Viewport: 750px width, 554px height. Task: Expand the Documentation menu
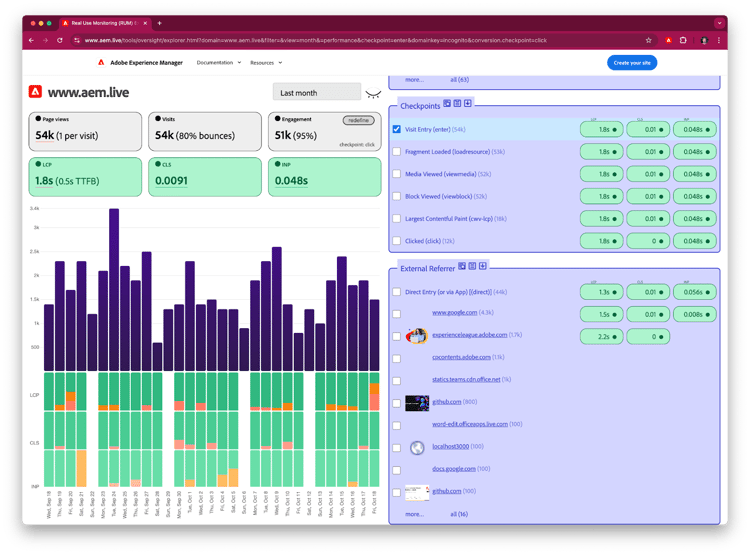coord(219,63)
